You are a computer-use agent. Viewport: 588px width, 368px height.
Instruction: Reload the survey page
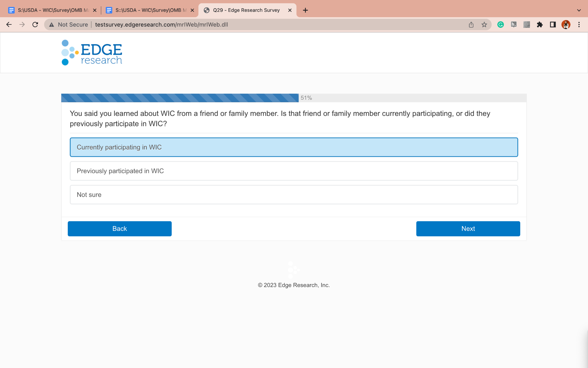pos(35,25)
